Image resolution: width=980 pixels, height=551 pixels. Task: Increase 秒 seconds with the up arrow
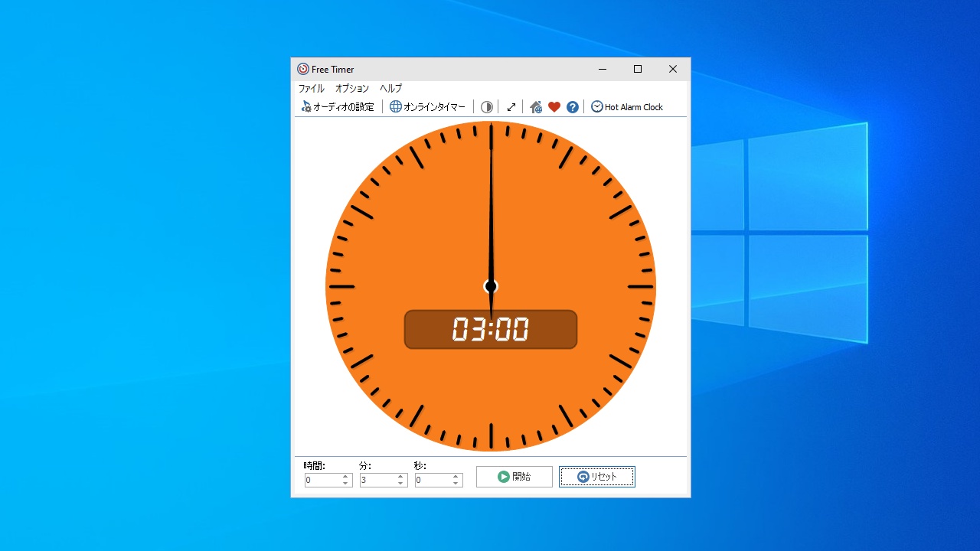[456, 477]
